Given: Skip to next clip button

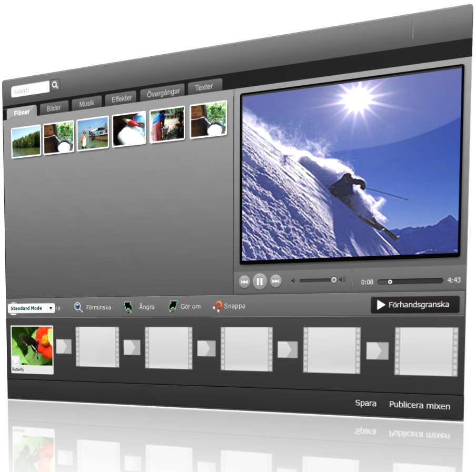Looking at the screenshot, I should coord(275,282).
